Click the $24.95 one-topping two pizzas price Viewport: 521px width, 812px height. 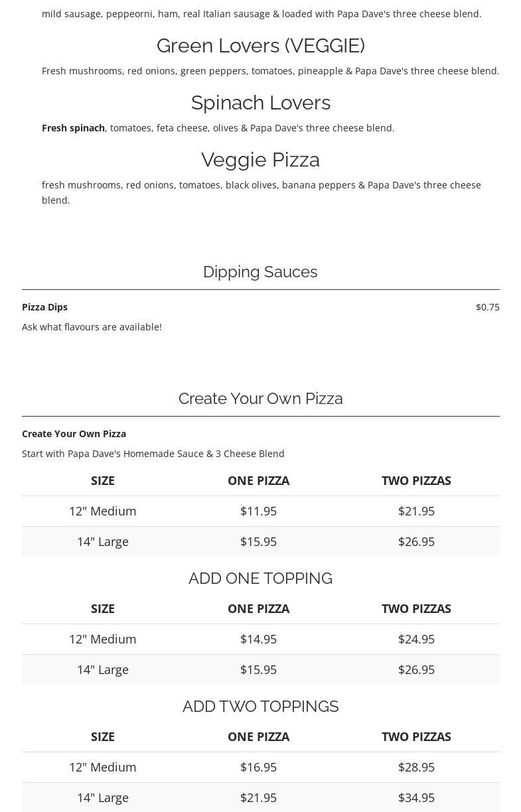[x=416, y=639]
